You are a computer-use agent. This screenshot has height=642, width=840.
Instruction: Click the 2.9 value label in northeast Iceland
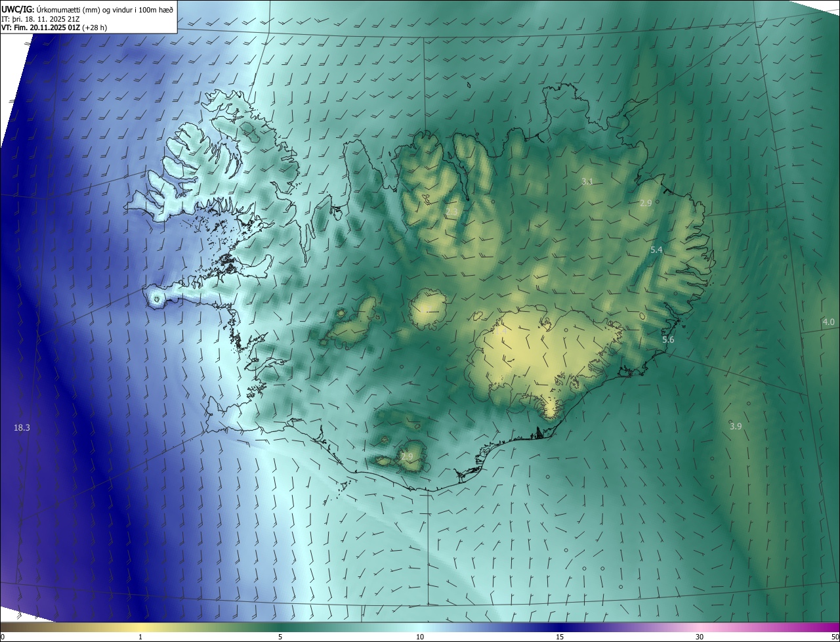coord(646,203)
